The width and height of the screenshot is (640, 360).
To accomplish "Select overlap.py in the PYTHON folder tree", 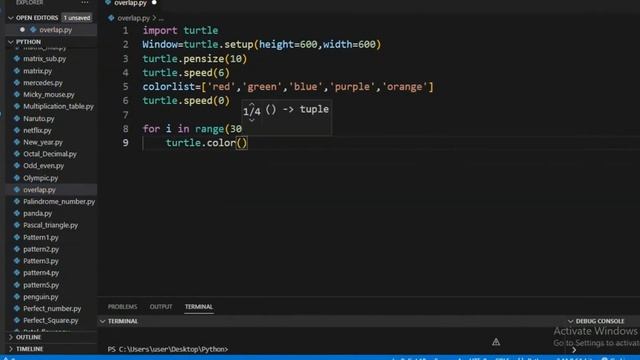I will pyautogui.click(x=39, y=190).
